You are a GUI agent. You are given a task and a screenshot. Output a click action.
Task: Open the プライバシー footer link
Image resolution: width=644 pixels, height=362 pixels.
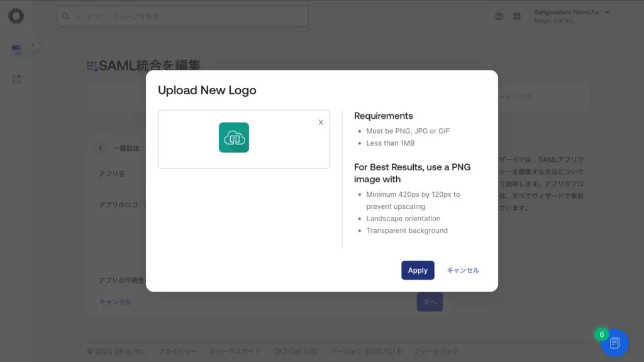(x=177, y=351)
